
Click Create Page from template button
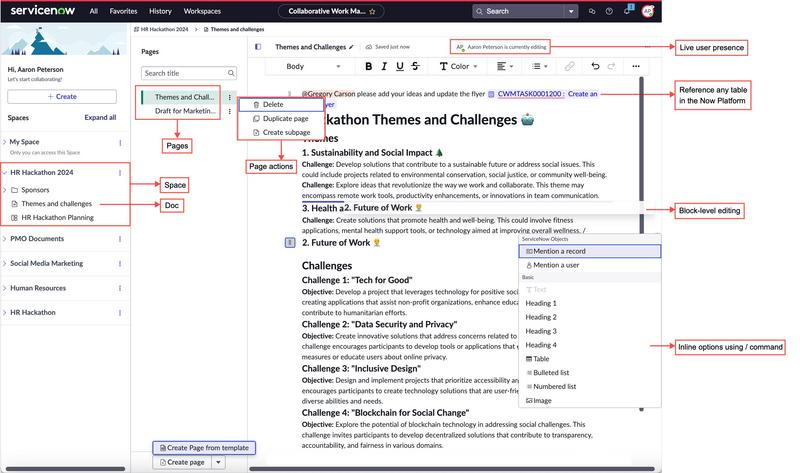pos(204,447)
